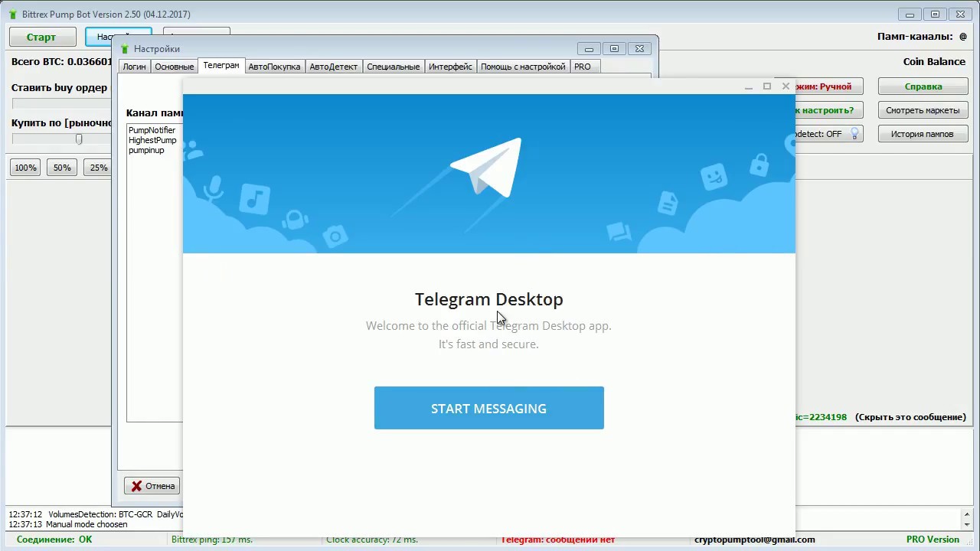Image resolution: width=980 pixels, height=551 pixels.
Task: Click the 100% amount button
Action: click(25, 168)
